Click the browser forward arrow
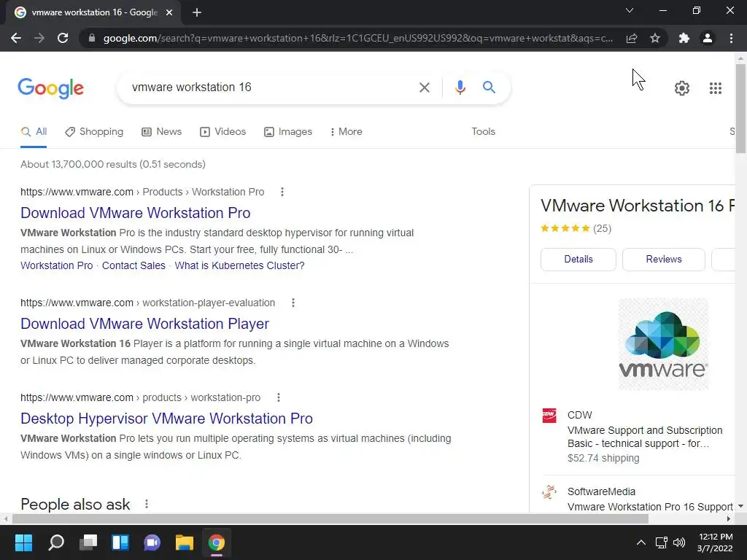Image resolution: width=747 pixels, height=560 pixels. 39,38
